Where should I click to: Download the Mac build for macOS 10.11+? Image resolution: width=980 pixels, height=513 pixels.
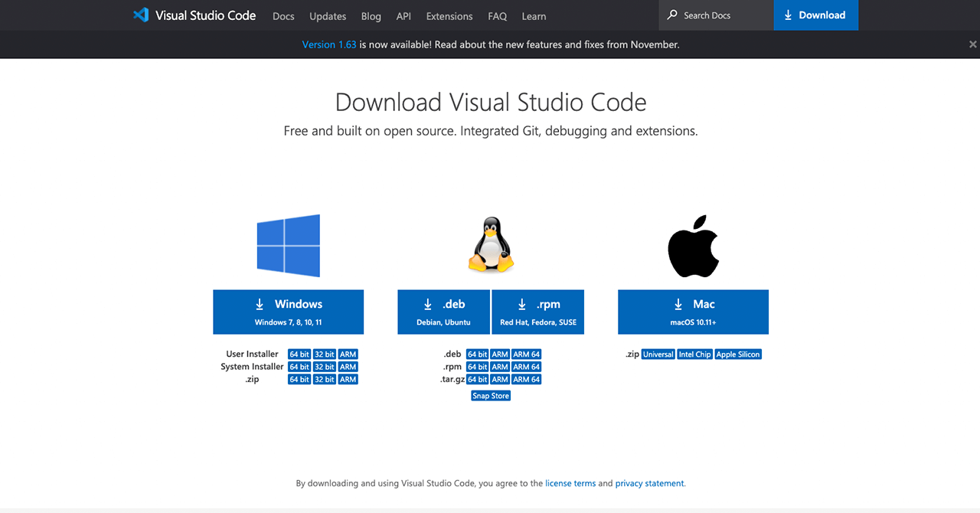693,312
